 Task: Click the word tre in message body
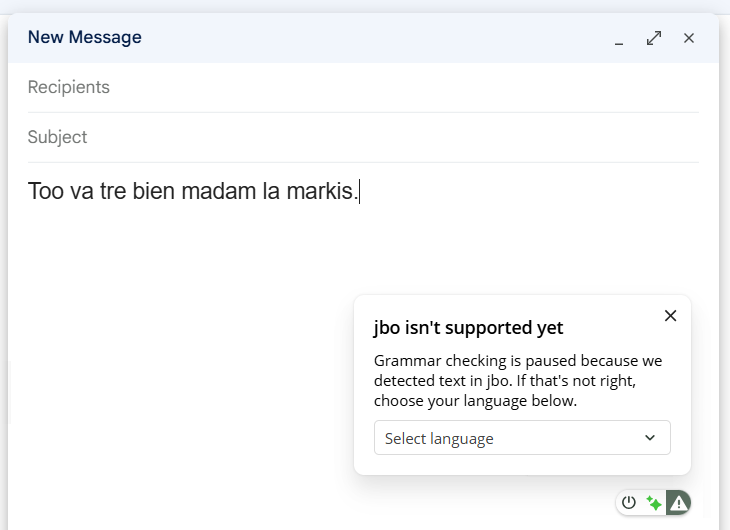coord(113,191)
